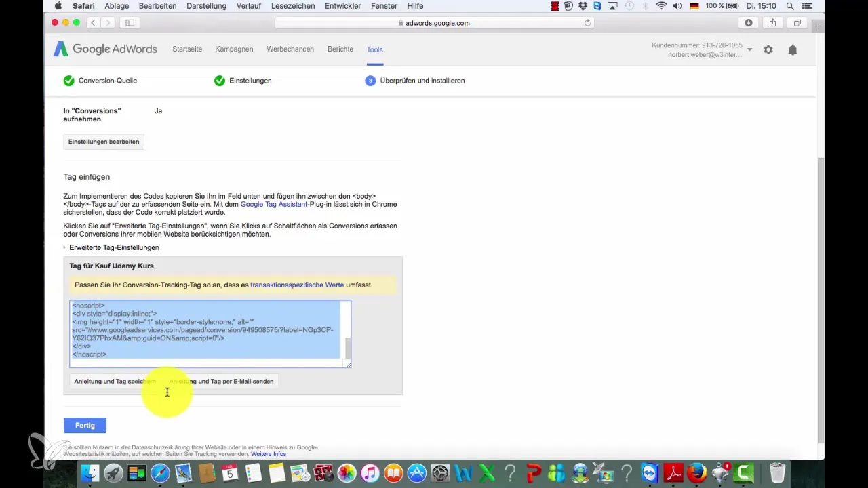
Task: Open the Berichte tab
Action: pos(340,49)
